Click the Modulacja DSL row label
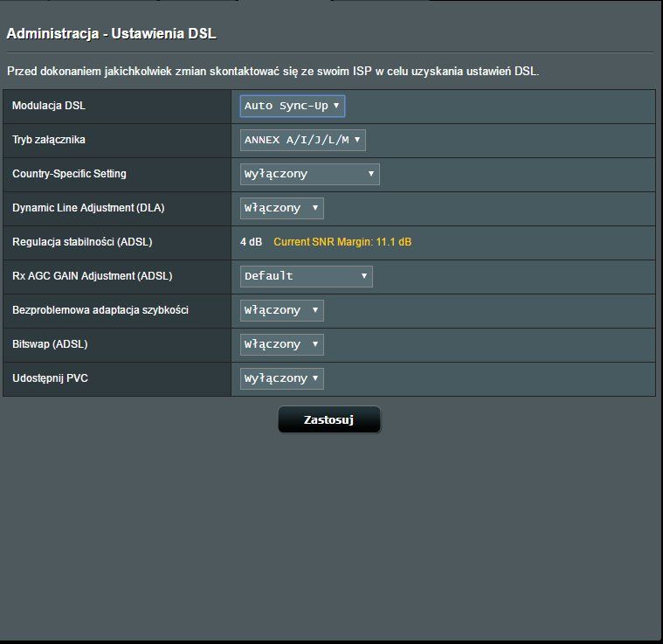This screenshot has height=644, width=663. 49,106
